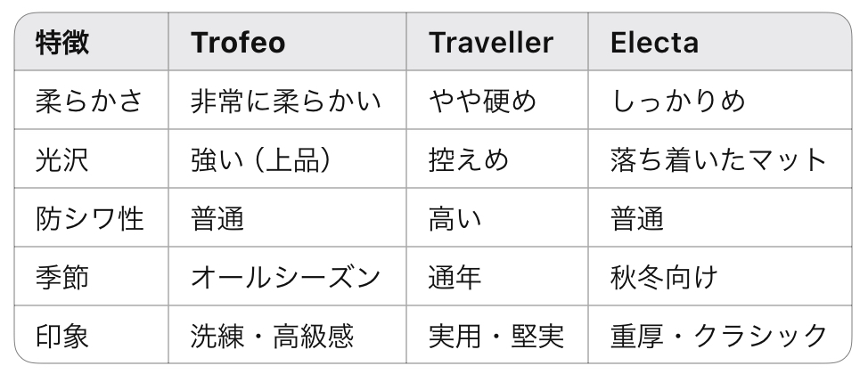Click the 特徴 header cell

[61, 43]
